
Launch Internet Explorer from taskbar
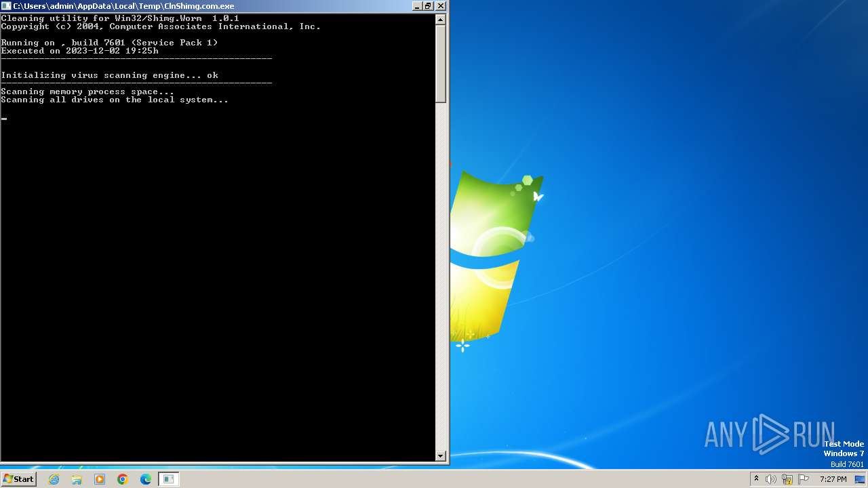pyautogui.click(x=54, y=479)
